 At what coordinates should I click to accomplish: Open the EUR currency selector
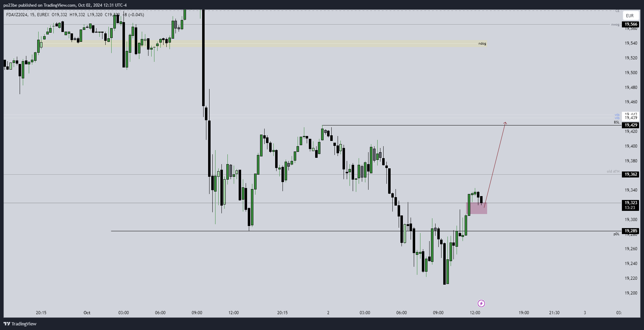pos(630,15)
